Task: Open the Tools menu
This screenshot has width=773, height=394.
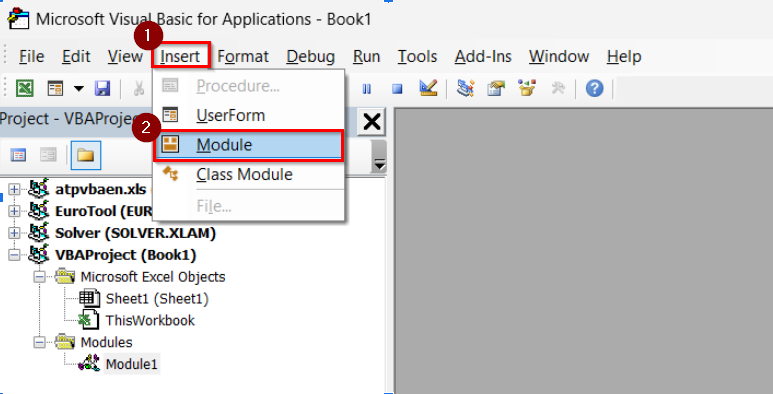Action: click(418, 56)
